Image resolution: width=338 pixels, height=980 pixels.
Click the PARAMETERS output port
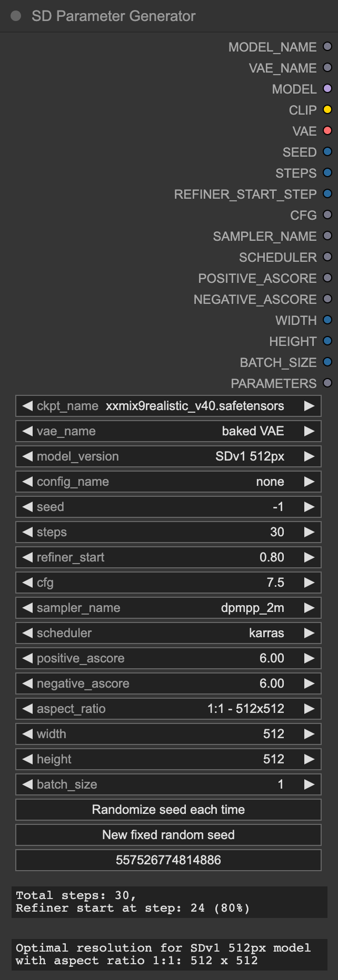[x=327, y=383]
